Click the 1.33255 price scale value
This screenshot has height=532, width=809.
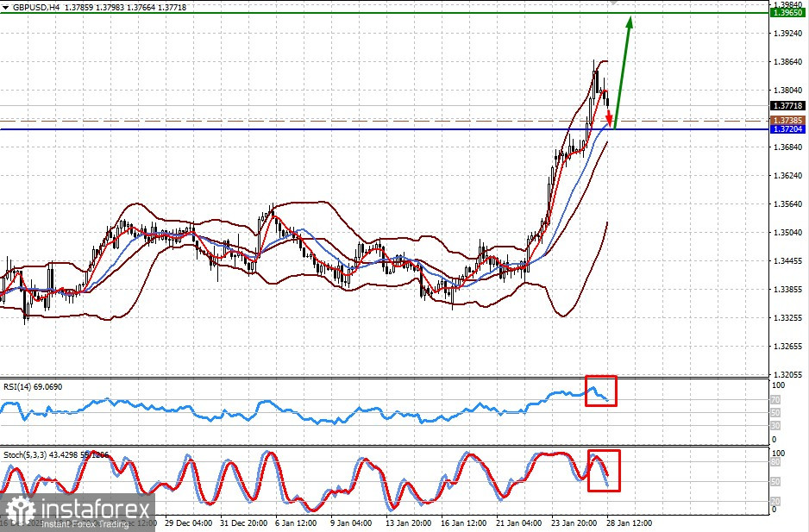[x=787, y=318]
